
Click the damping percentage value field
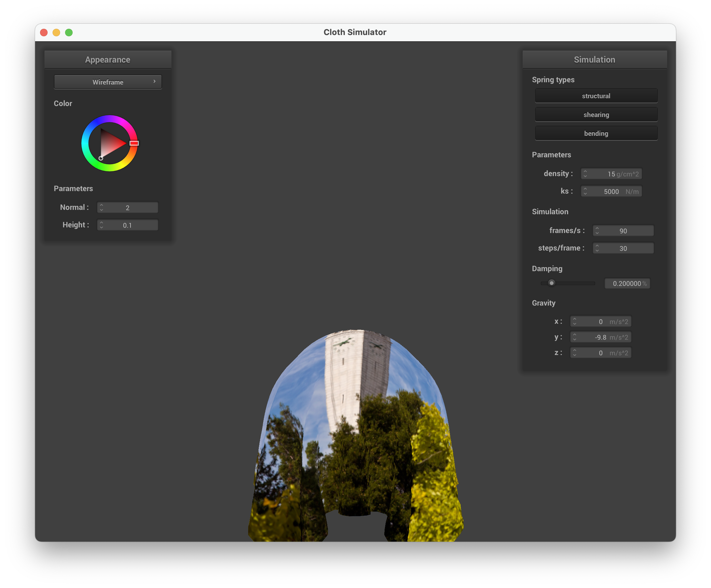pyautogui.click(x=627, y=283)
